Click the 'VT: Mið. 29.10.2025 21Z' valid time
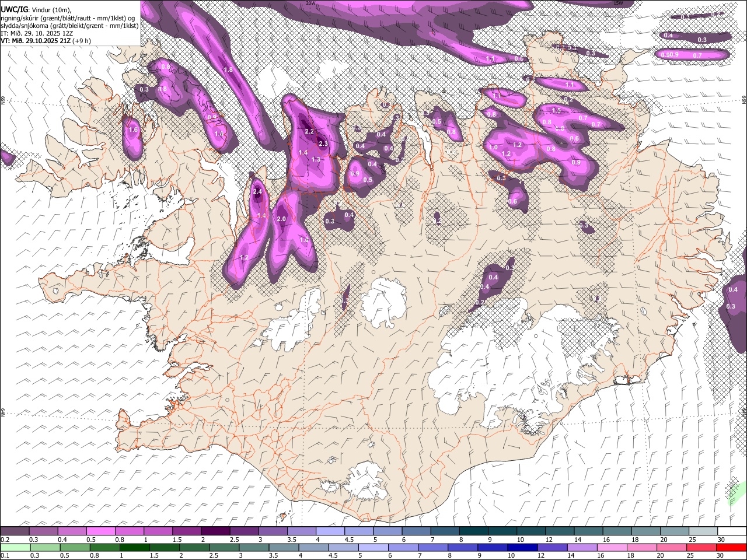This screenshot has width=747, height=560. pos(36,41)
